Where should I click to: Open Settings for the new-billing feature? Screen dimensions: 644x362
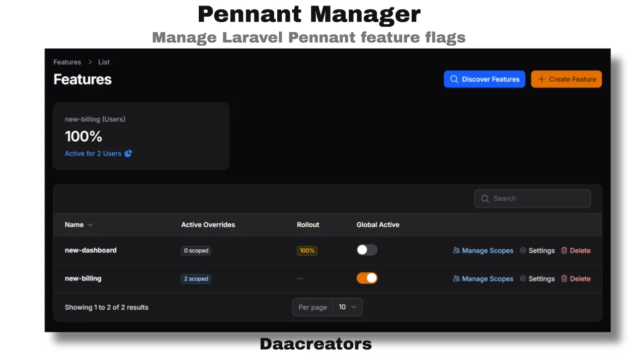537,279
